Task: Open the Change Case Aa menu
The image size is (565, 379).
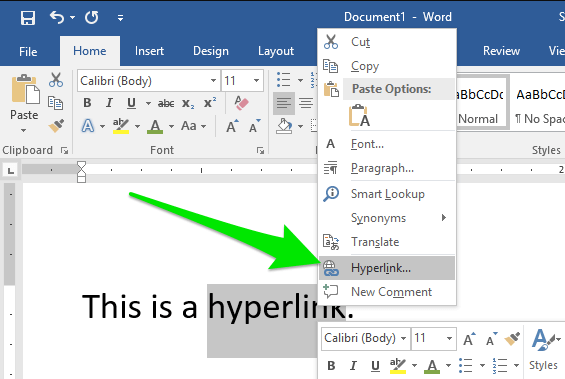Action: (x=193, y=126)
